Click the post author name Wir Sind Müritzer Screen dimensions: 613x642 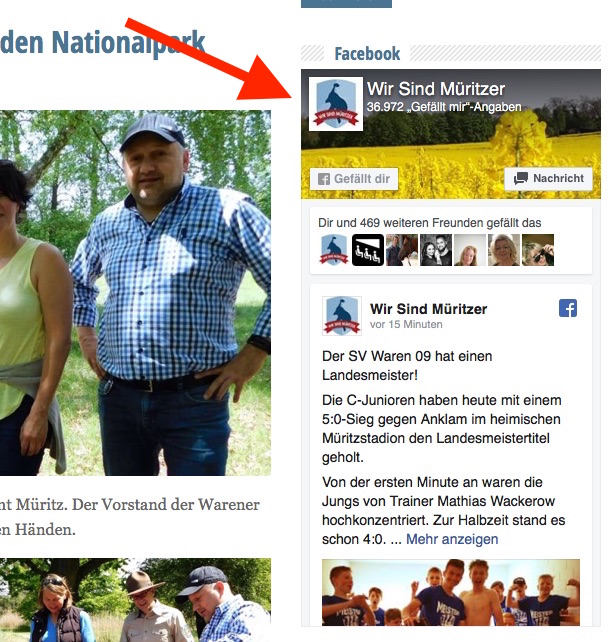coord(428,309)
